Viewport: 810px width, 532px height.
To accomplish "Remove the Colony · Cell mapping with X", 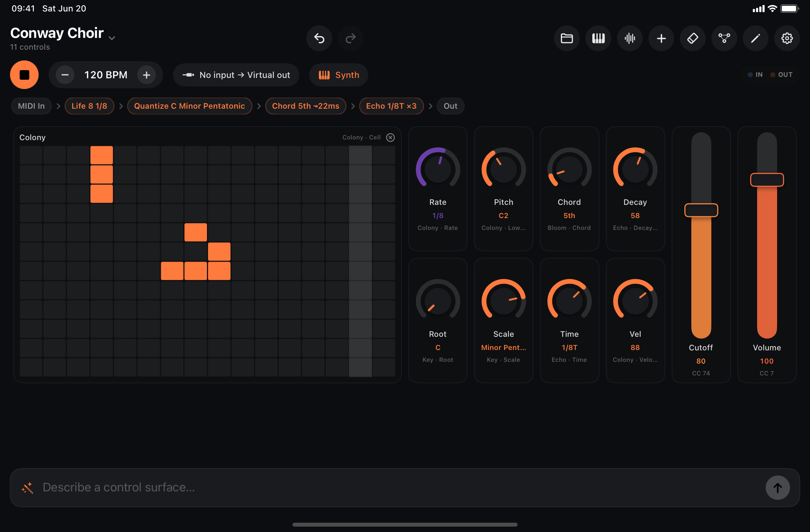I will tap(390, 137).
